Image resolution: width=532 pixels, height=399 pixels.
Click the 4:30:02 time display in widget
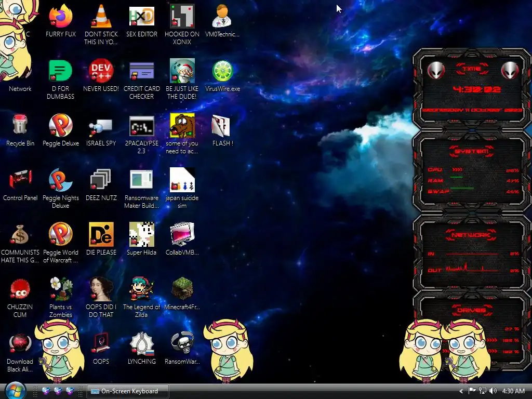point(477,89)
